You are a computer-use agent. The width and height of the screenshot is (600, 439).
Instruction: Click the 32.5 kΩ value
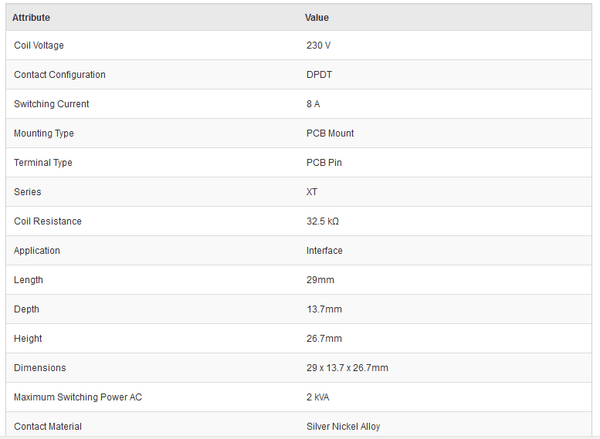(x=323, y=221)
